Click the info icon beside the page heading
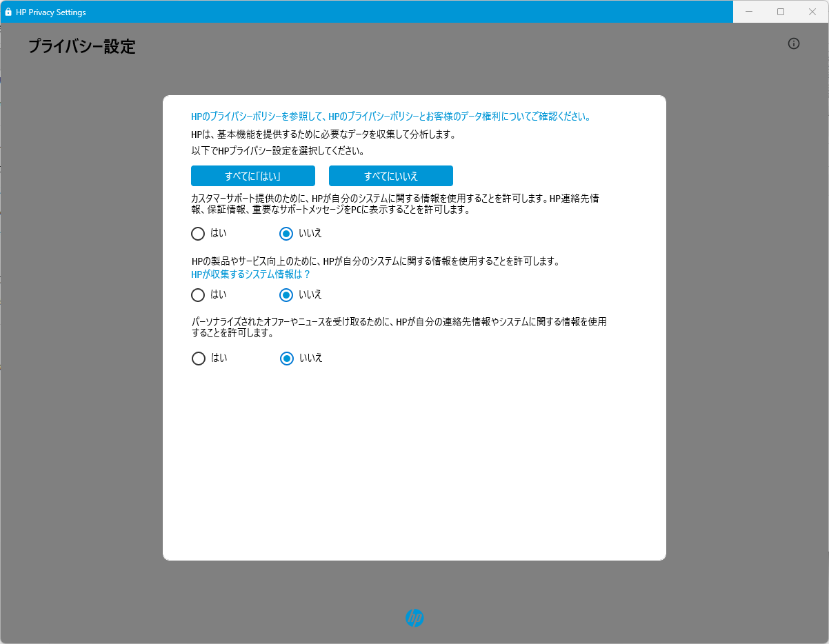The height and width of the screenshot is (644, 829). (x=794, y=43)
